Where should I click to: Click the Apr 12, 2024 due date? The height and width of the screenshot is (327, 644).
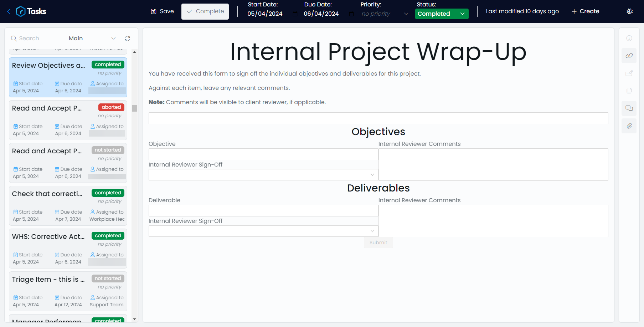tap(68, 305)
